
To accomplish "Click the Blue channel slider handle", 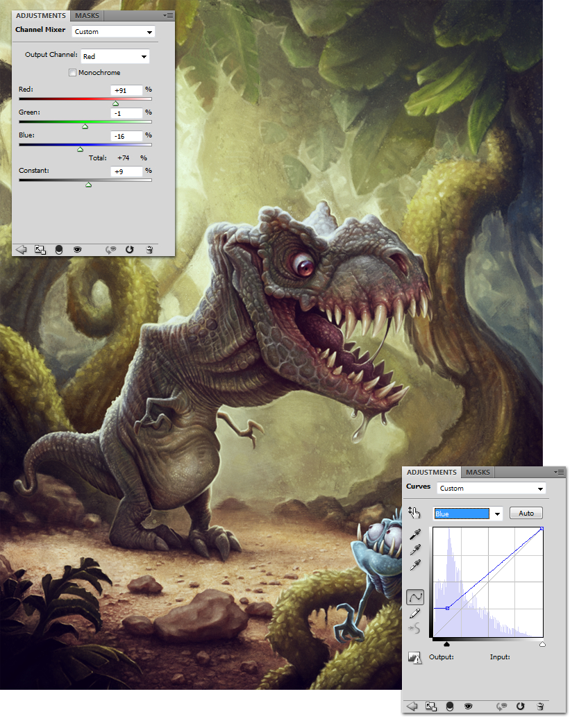I will (81, 149).
